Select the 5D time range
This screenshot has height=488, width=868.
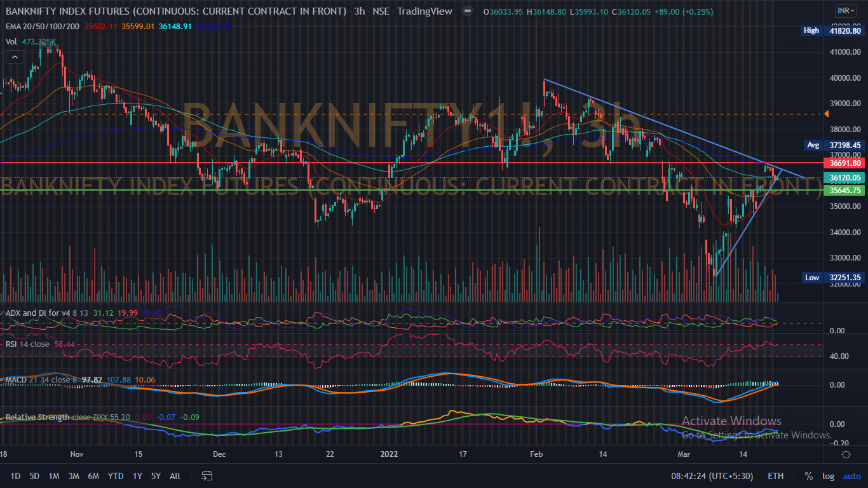(34, 476)
